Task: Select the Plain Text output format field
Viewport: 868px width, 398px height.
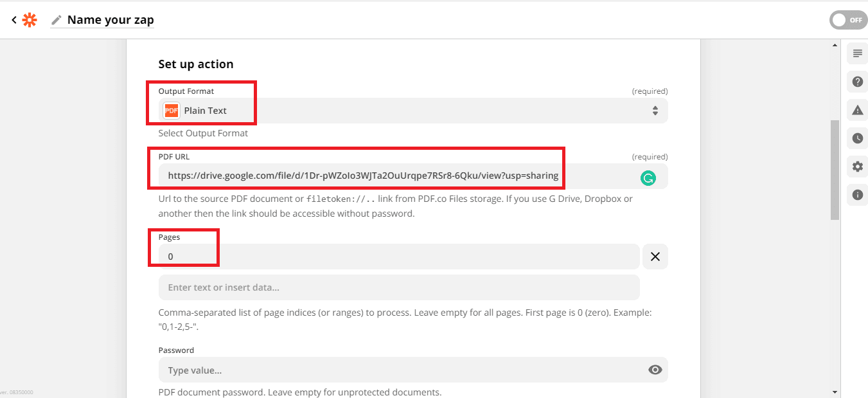Action: click(398, 111)
